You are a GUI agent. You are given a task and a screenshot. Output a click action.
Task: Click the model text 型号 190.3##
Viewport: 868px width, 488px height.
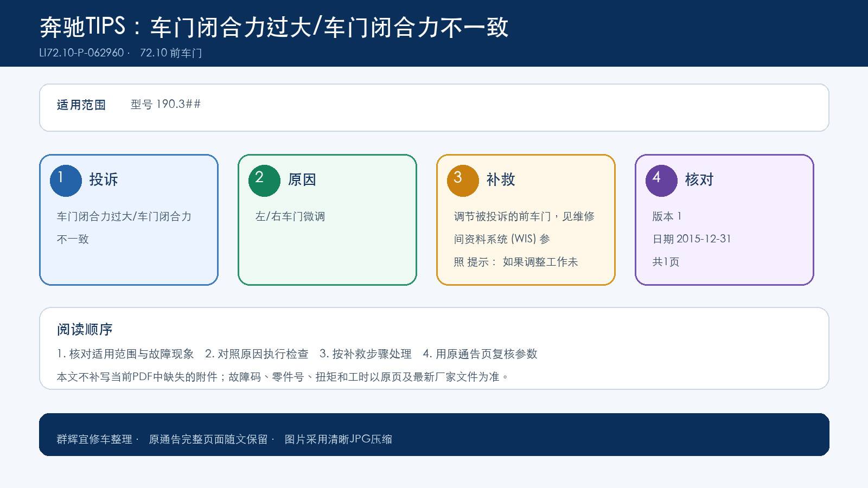(x=165, y=104)
